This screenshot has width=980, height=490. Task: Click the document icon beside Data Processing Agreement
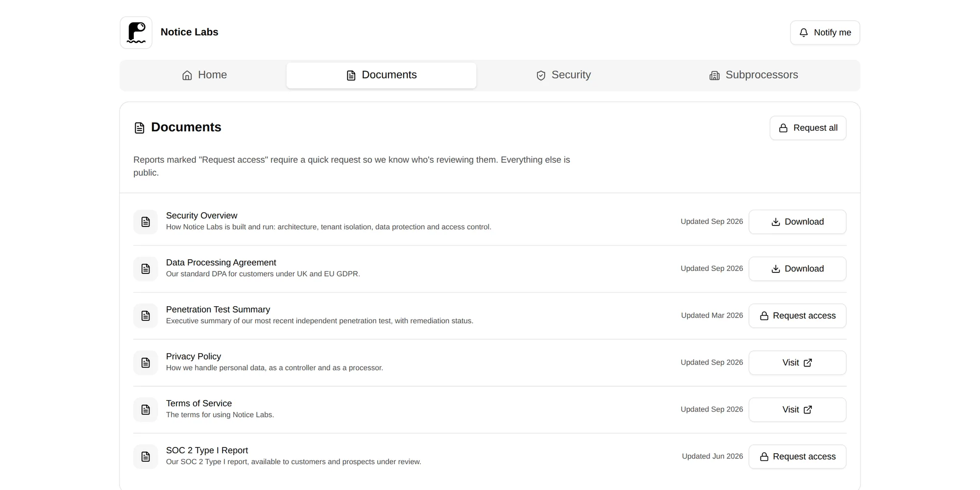click(x=146, y=269)
